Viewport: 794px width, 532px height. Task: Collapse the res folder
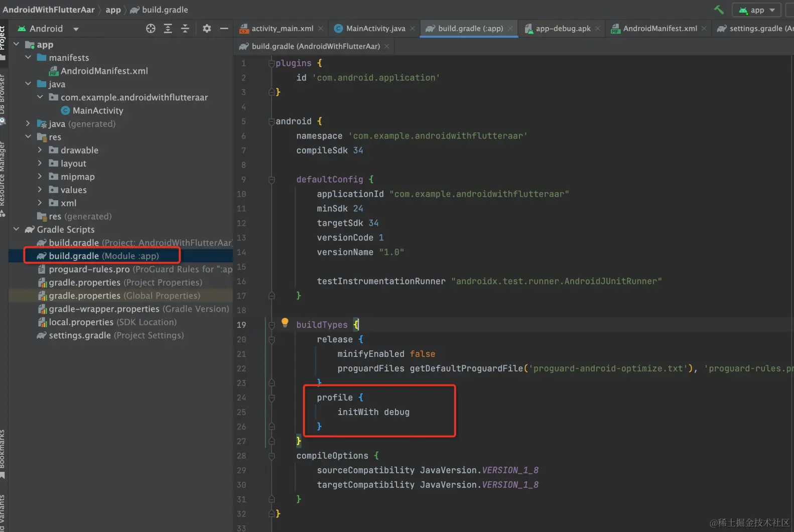click(x=28, y=137)
